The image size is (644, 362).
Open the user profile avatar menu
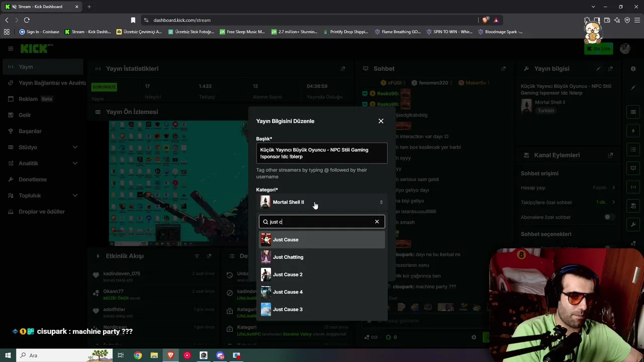pos(625,49)
